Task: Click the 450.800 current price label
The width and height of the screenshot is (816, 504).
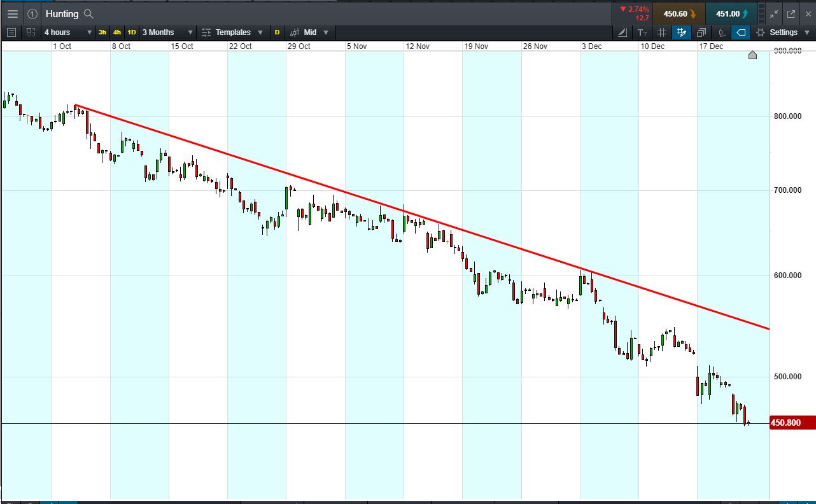Action: pos(792,423)
